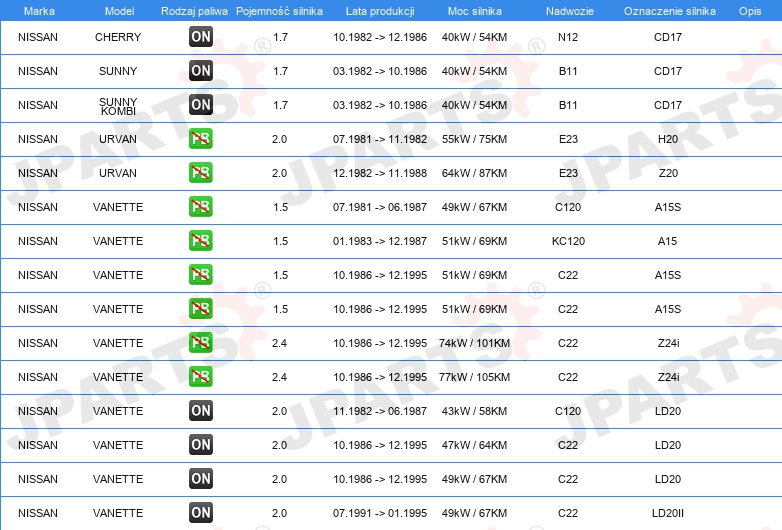Click the Marka column header
The width and height of the screenshot is (782, 530).
point(39,11)
